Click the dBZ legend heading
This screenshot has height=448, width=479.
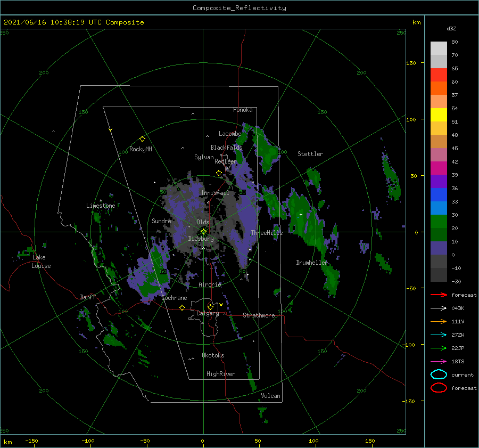point(451,28)
